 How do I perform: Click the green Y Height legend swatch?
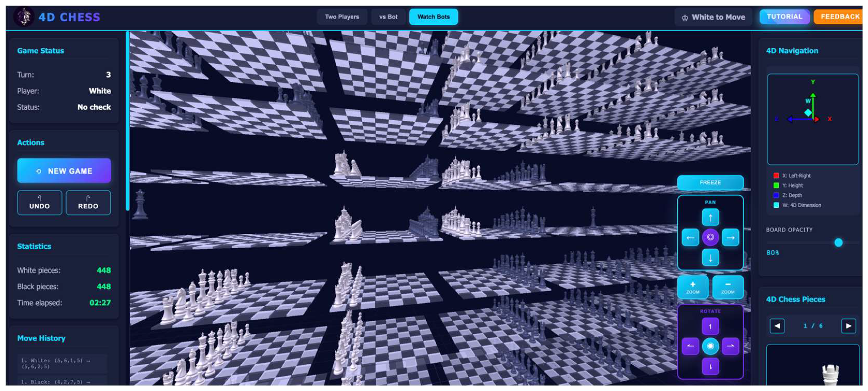[776, 185]
